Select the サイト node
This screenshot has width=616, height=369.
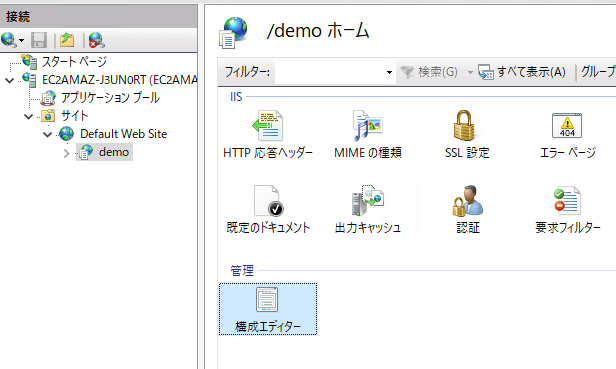(74, 116)
